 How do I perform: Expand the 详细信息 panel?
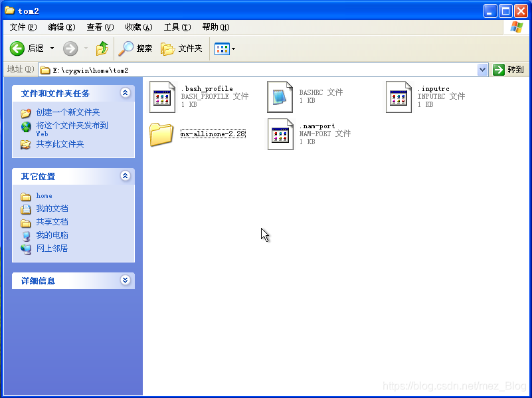tap(126, 280)
